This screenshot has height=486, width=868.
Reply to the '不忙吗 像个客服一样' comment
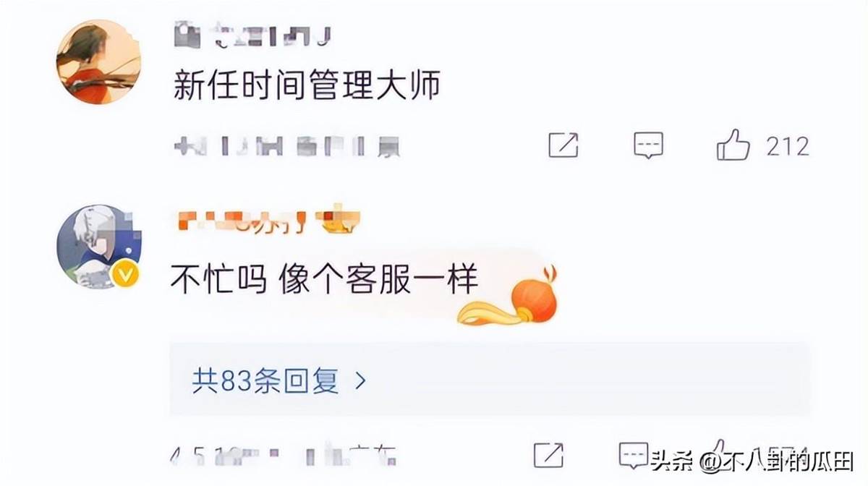point(634,455)
